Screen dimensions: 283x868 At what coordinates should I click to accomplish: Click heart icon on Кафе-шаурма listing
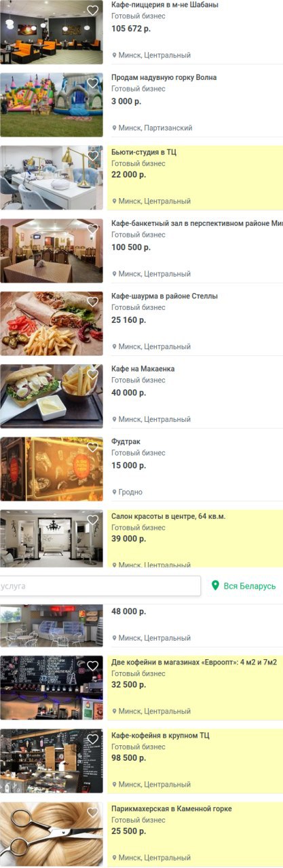pos(93,302)
